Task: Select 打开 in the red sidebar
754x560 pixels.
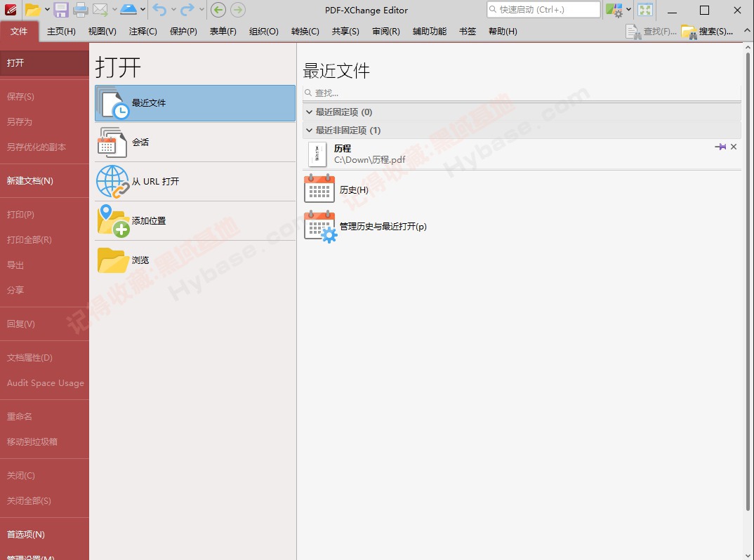Action: pyautogui.click(x=44, y=62)
